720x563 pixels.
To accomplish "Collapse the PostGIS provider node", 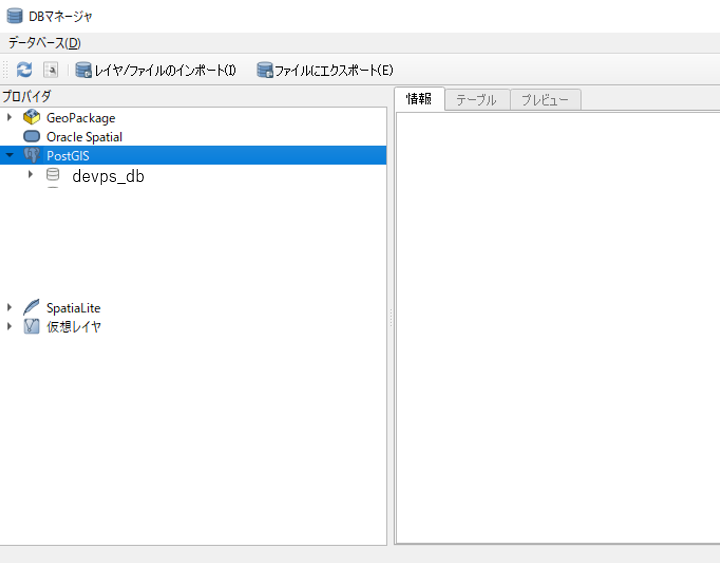I will click(x=10, y=156).
